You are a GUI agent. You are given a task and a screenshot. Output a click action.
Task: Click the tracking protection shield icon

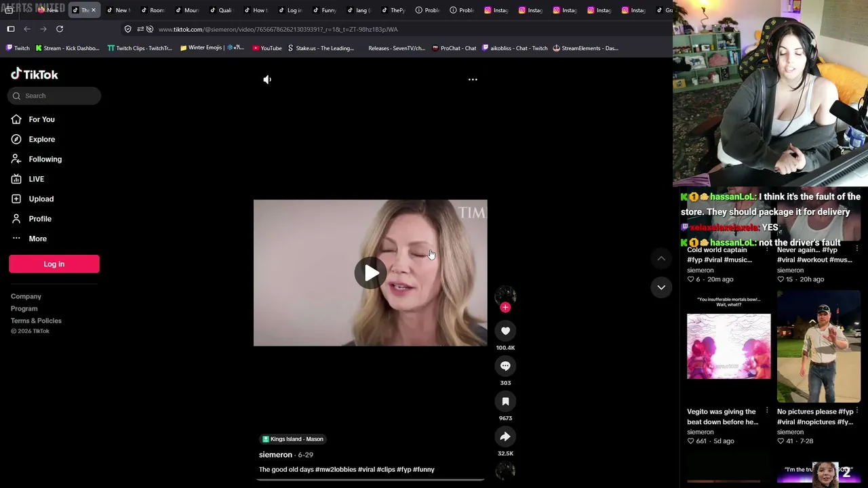pyautogui.click(x=127, y=29)
